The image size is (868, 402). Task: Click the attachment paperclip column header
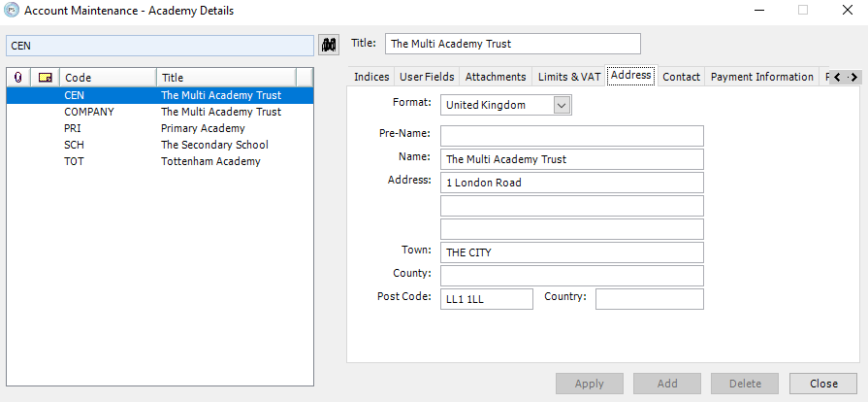[x=18, y=78]
